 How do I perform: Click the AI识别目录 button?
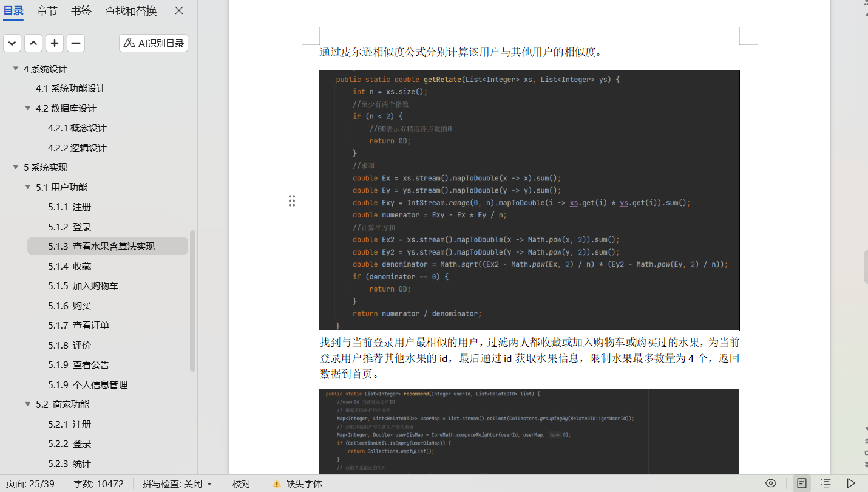coord(154,43)
